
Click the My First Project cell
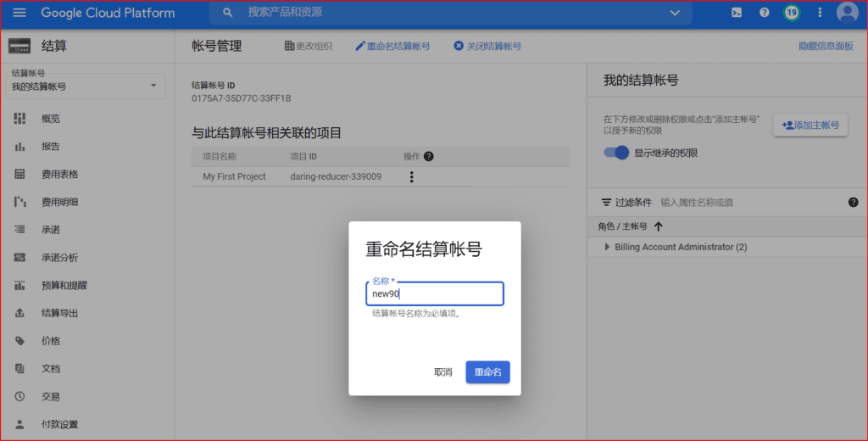pos(234,176)
